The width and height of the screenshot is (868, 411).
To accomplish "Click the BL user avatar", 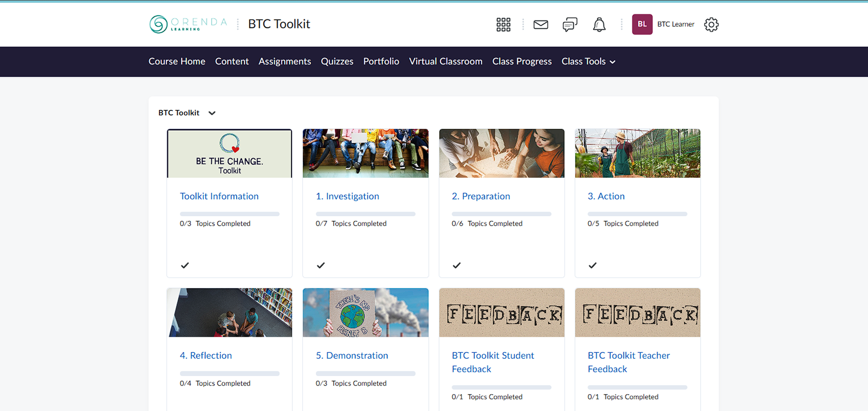I will [x=642, y=24].
